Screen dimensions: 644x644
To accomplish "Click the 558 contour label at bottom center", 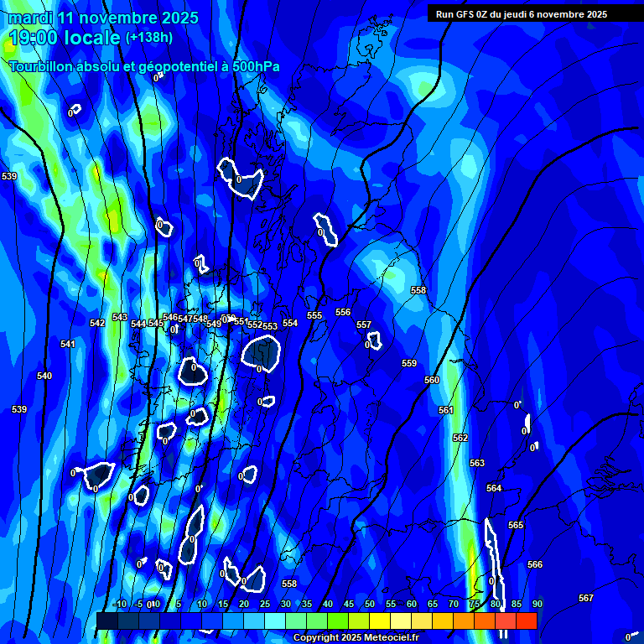I will pyautogui.click(x=289, y=584).
